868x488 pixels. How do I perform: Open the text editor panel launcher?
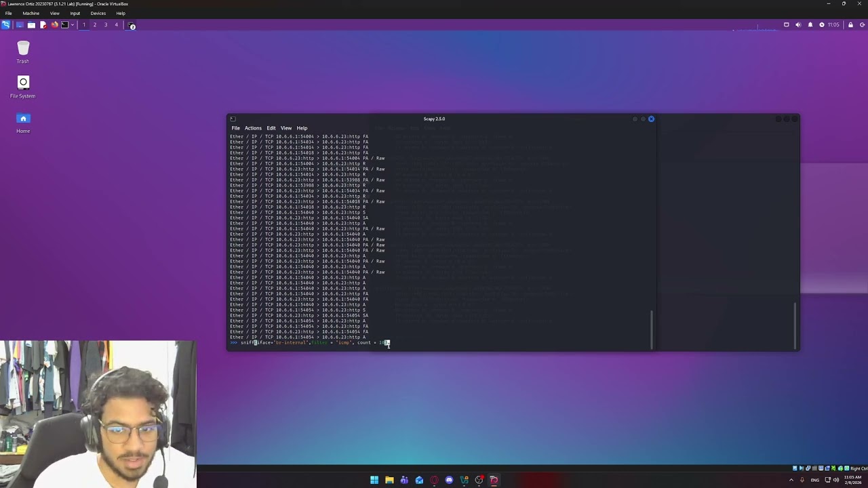[43, 25]
